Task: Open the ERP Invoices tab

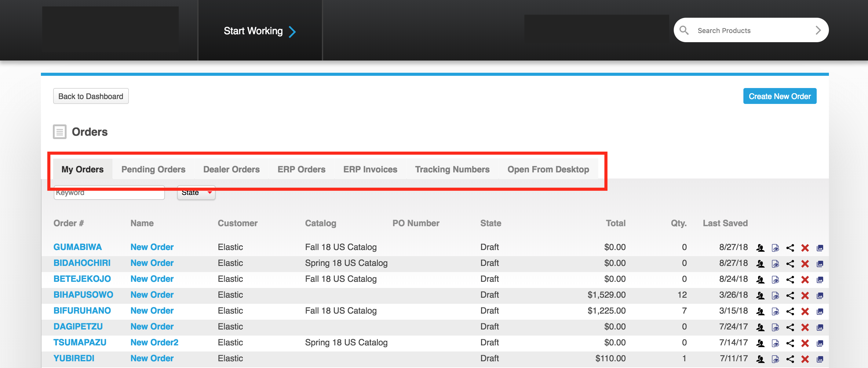Action: coord(370,169)
